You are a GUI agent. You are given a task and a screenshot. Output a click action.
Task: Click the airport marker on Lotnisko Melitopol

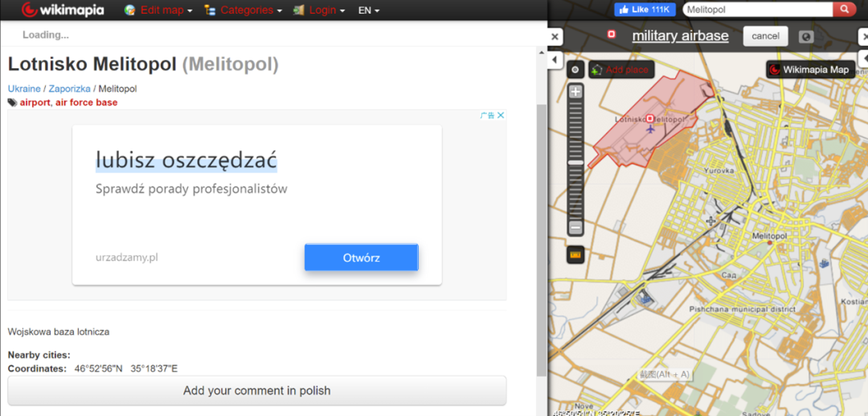(x=650, y=118)
